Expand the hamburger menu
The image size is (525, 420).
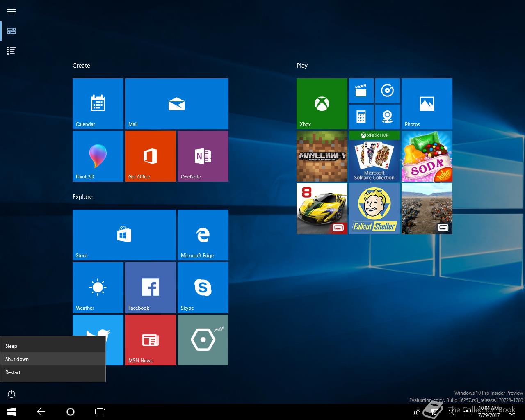click(x=11, y=11)
